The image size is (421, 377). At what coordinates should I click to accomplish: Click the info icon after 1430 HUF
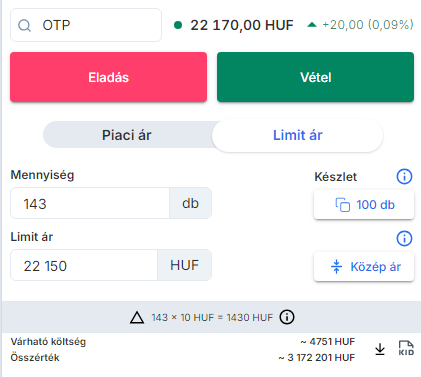[x=287, y=317]
